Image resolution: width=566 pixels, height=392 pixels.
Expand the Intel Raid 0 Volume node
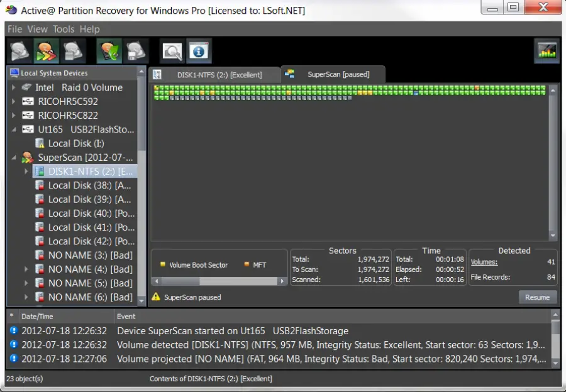14,88
